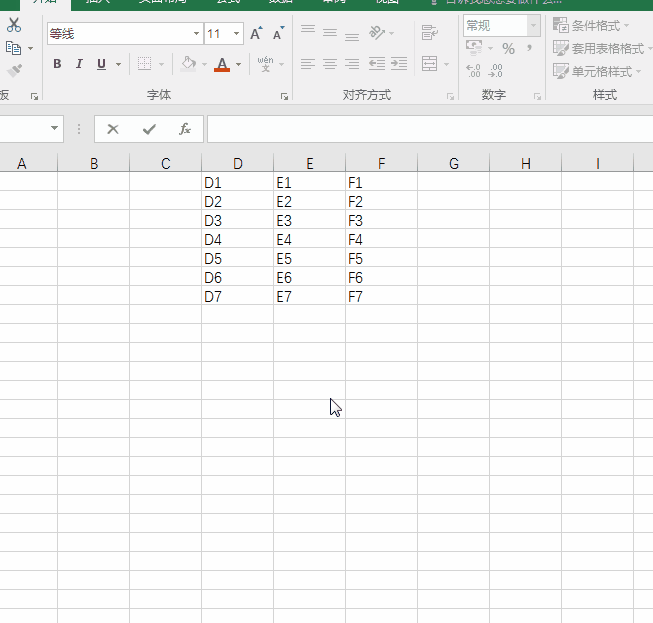
Task: Click the increase indent icon
Action: coord(399,64)
